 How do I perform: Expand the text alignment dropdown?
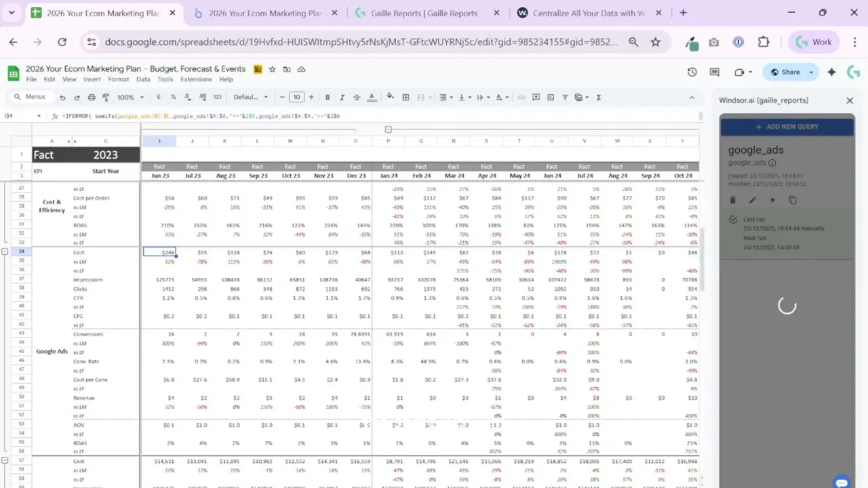[x=452, y=97]
